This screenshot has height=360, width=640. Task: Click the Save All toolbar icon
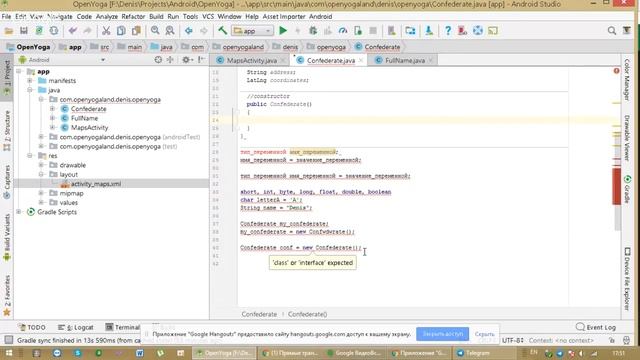pyautogui.click(x=24, y=31)
